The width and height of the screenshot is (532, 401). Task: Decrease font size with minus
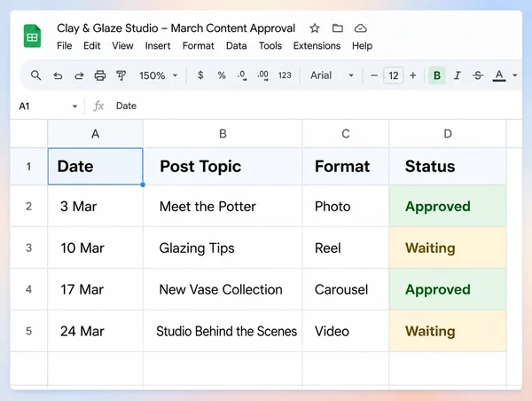pos(374,75)
